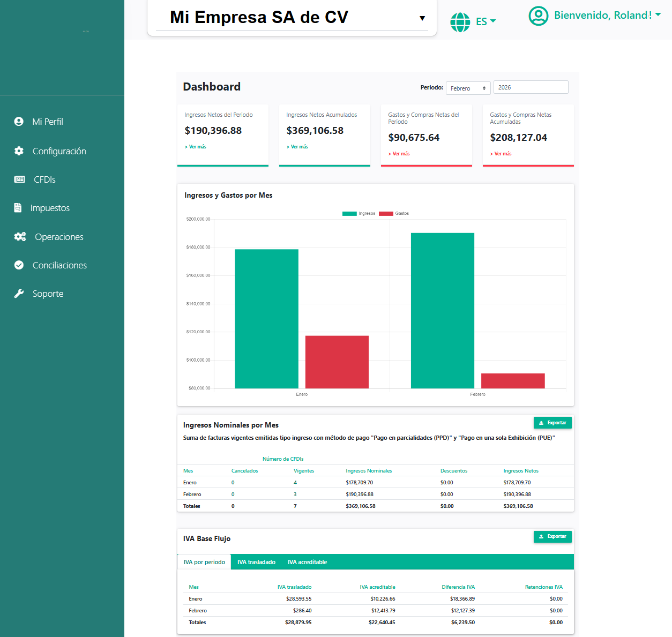Click the year input showing 2026
The width and height of the screenshot is (672, 637).
pyautogui.click(x=531, y=87)
